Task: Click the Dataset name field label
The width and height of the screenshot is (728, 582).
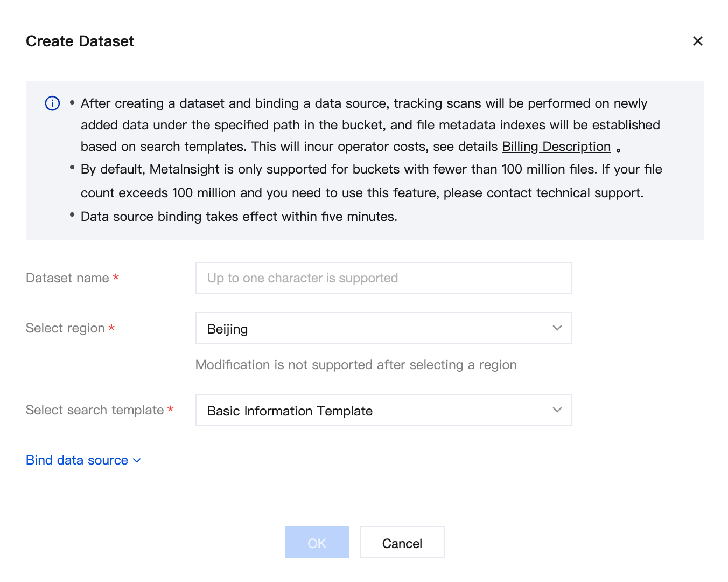Action: pos(67,278)
